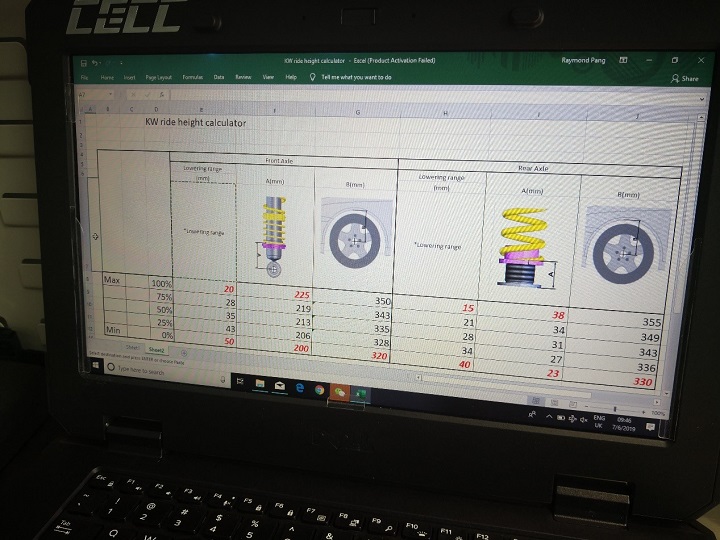Image resolution: width=720 pixels, height=540 pixels.
Task: Switch to the Sheet1 tab
Action: click(132, 348)
